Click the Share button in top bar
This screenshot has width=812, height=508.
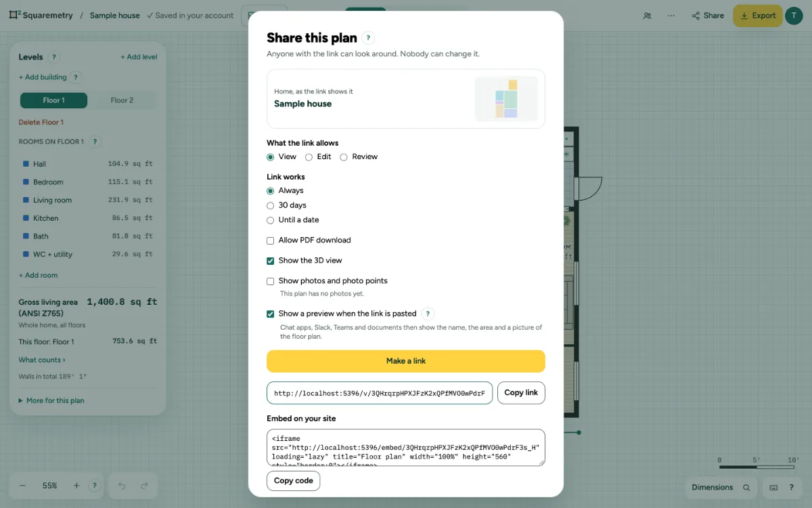708,16
